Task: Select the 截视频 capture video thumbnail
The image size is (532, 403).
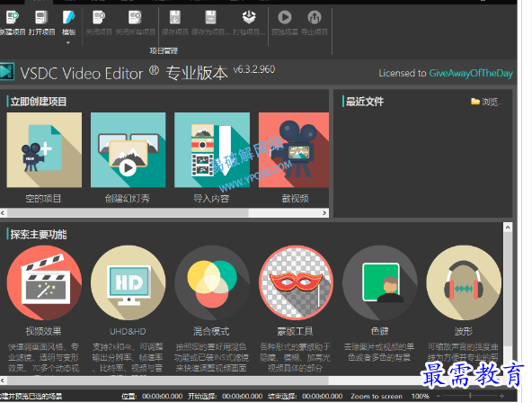Action: (294, 149)
